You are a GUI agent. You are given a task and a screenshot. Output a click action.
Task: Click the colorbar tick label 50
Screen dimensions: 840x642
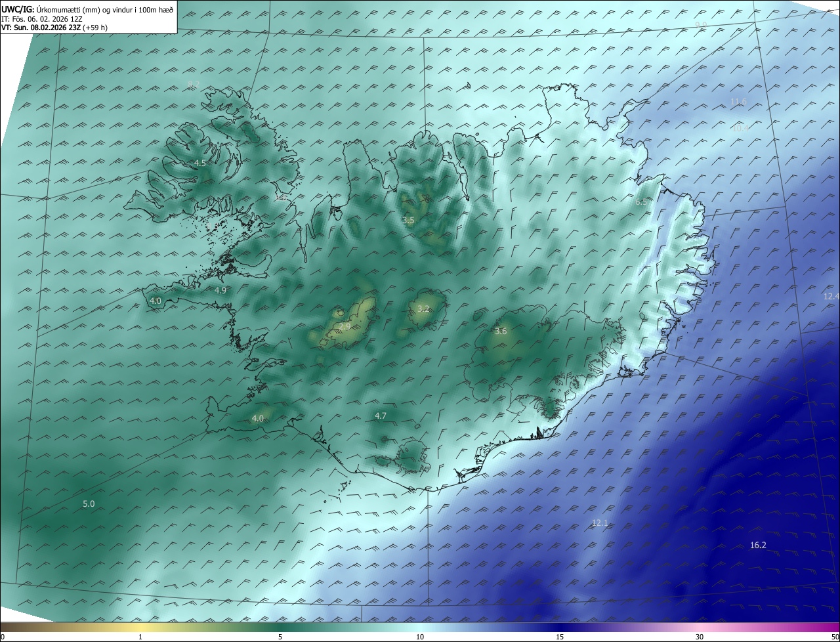pyautogui.click(x=835, y=637)
